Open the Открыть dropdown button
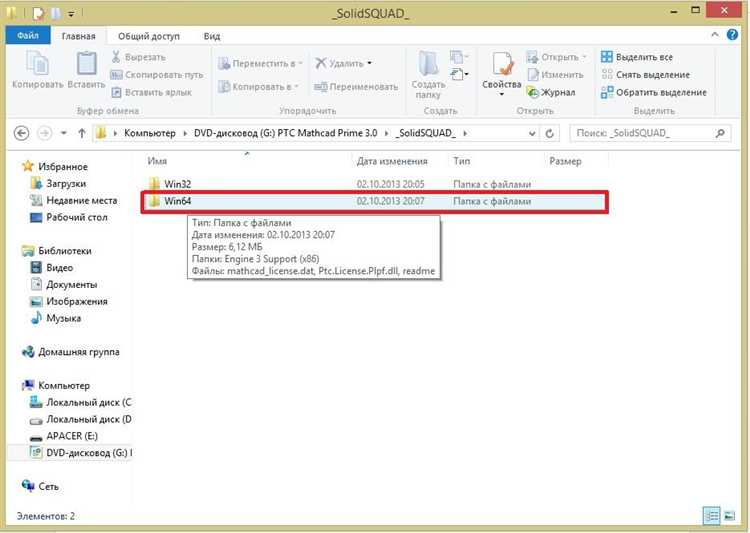750x533 pixels. click(x=556, y=57)
